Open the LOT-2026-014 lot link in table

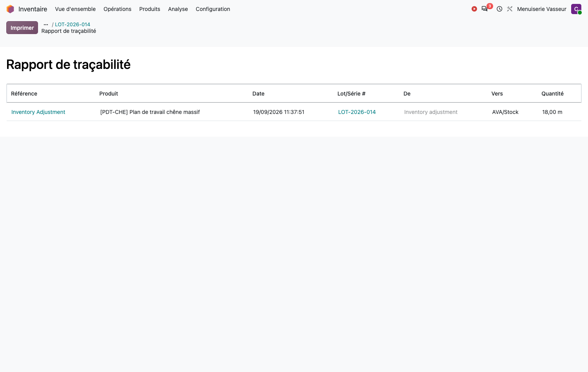coord(357,112)
